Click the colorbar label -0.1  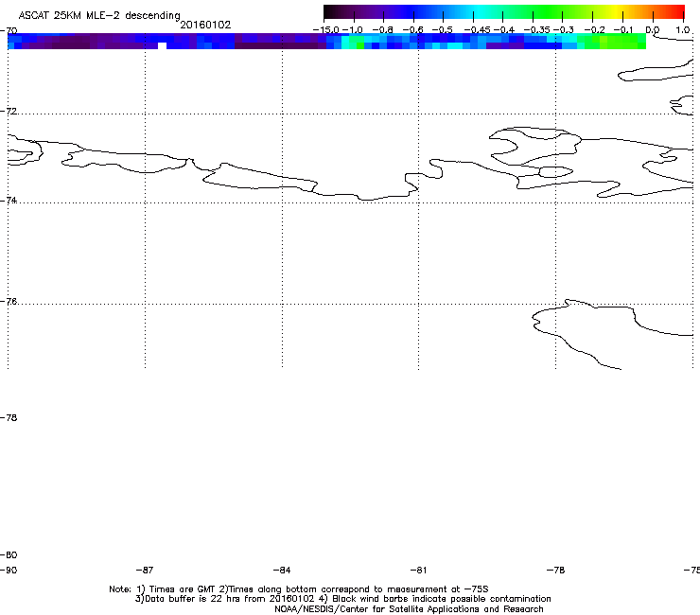[623, 30]
